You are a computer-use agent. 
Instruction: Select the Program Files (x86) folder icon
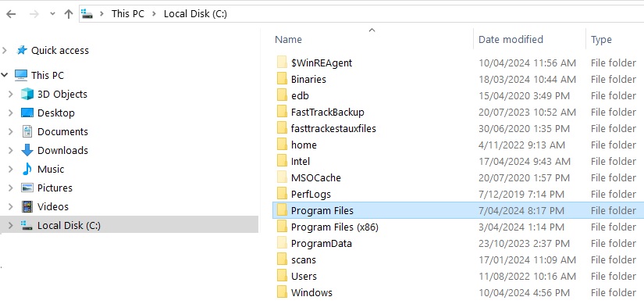[282, 227]
